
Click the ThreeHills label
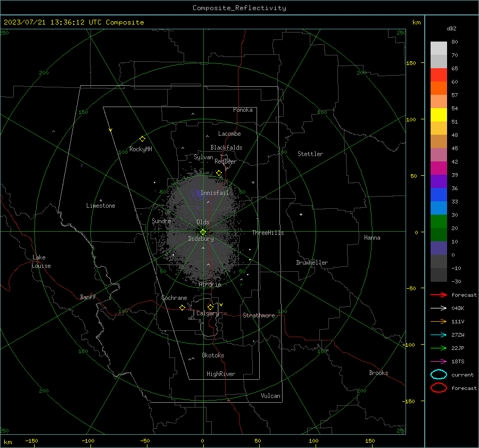tap(268, 233)
